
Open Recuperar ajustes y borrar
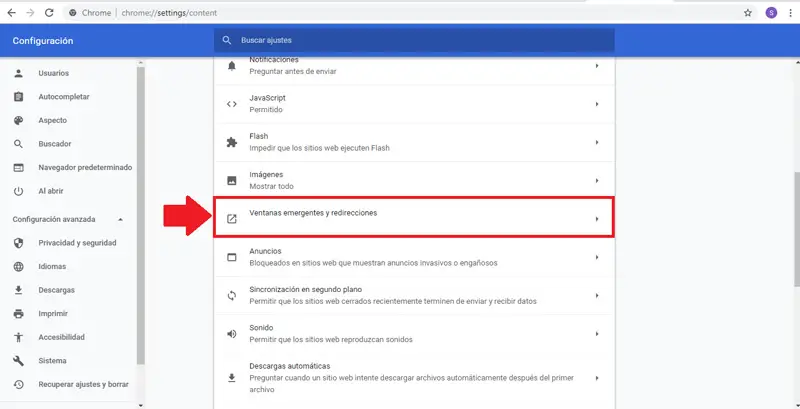tap(69, 384)
